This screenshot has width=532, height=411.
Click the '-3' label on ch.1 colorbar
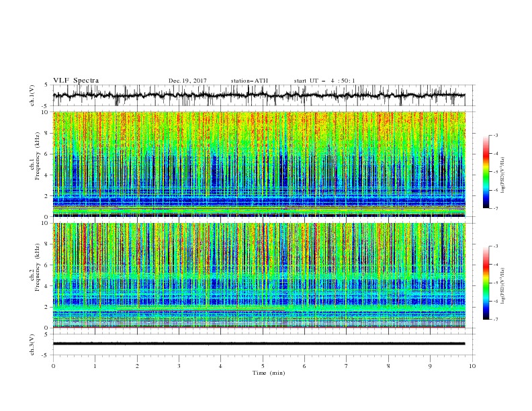[x=496, y=135]
